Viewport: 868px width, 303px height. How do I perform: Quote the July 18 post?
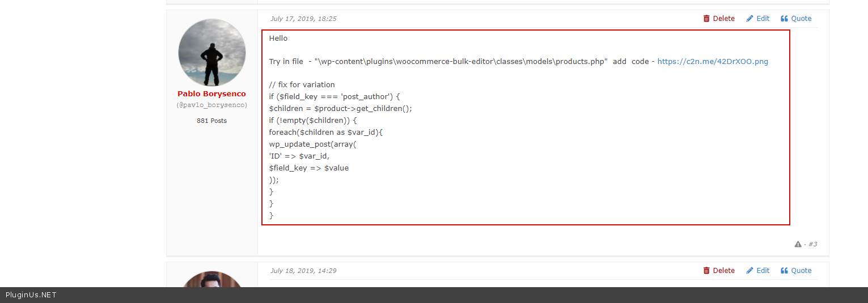[x=796, y=271]
